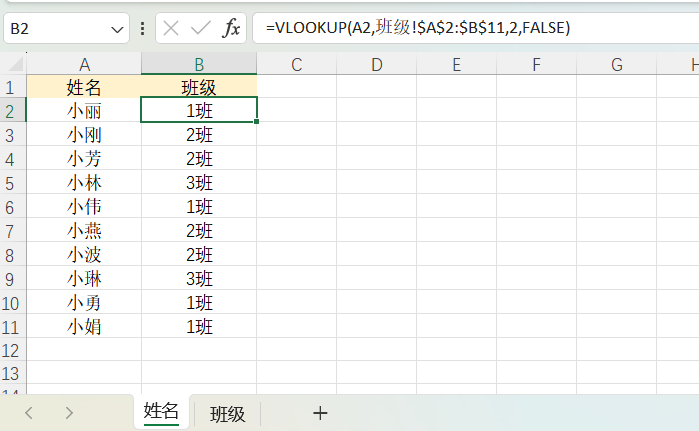Click the Select All corner triangle
The image size is (699, 431).
tap(15, 64)
